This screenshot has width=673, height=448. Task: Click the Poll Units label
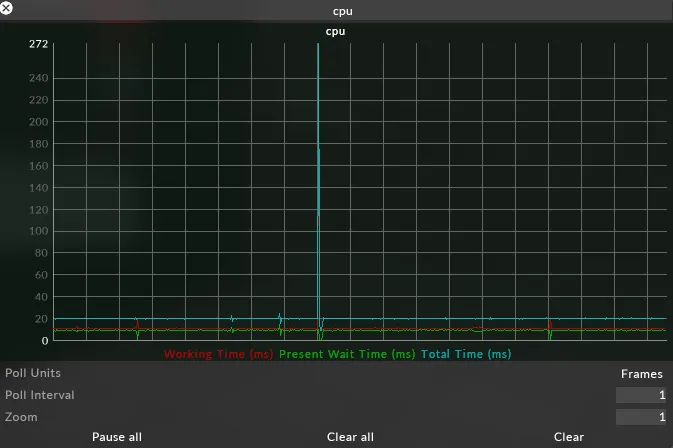click(x=33, y=373)
